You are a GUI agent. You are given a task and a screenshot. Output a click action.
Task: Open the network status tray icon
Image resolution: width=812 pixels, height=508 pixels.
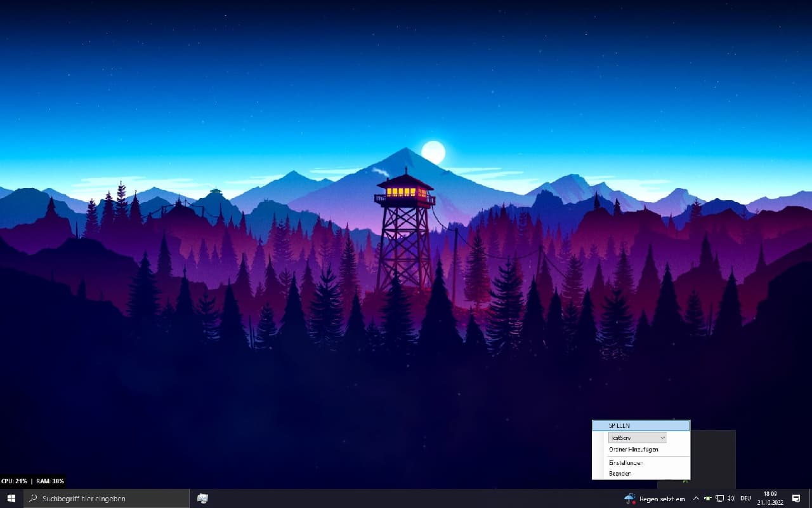point(720,498)
